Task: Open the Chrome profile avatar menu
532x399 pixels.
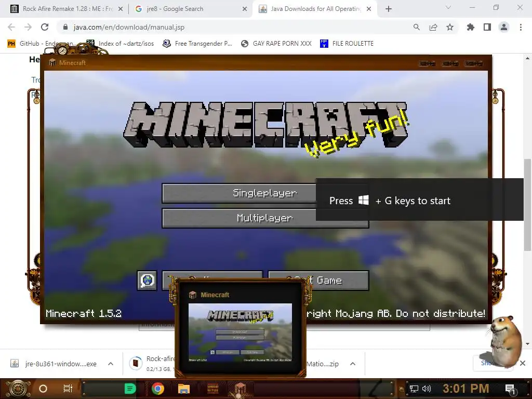Action: [x=504, y=27]
